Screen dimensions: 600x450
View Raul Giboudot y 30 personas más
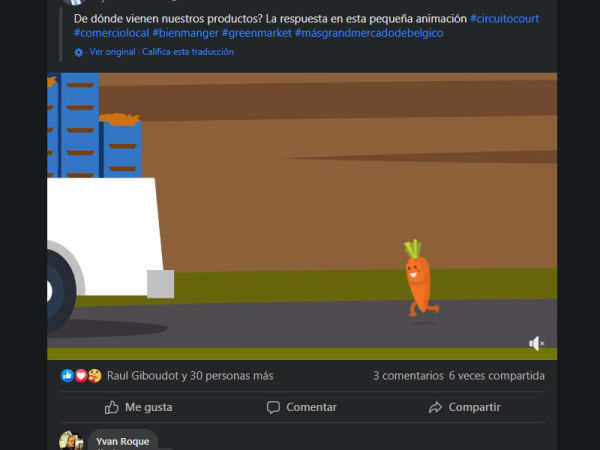(190, 376)
